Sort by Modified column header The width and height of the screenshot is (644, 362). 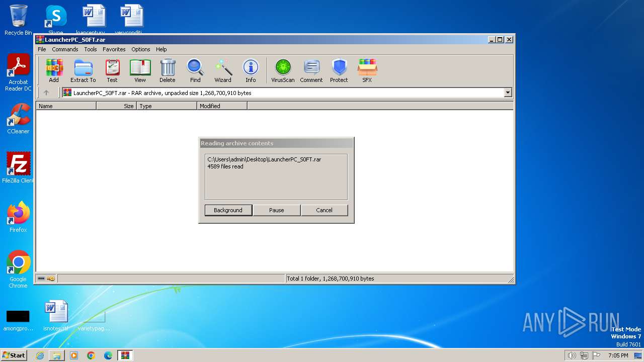coord(222,106)
